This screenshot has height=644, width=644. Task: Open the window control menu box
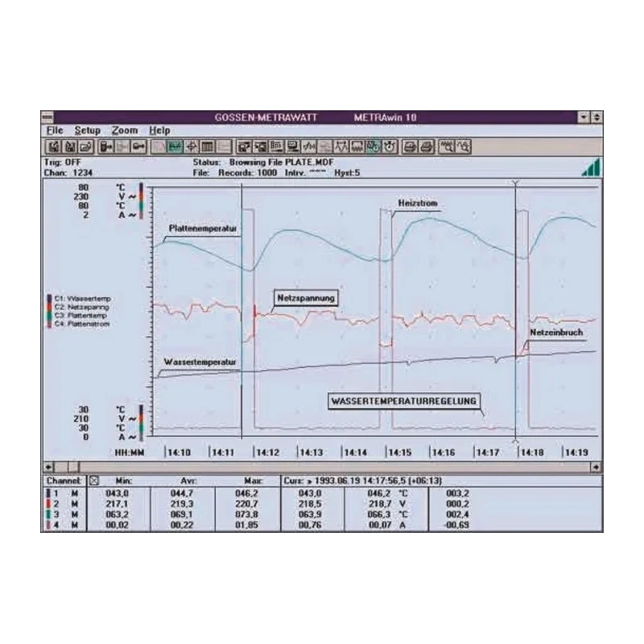(x=48, y=118)
